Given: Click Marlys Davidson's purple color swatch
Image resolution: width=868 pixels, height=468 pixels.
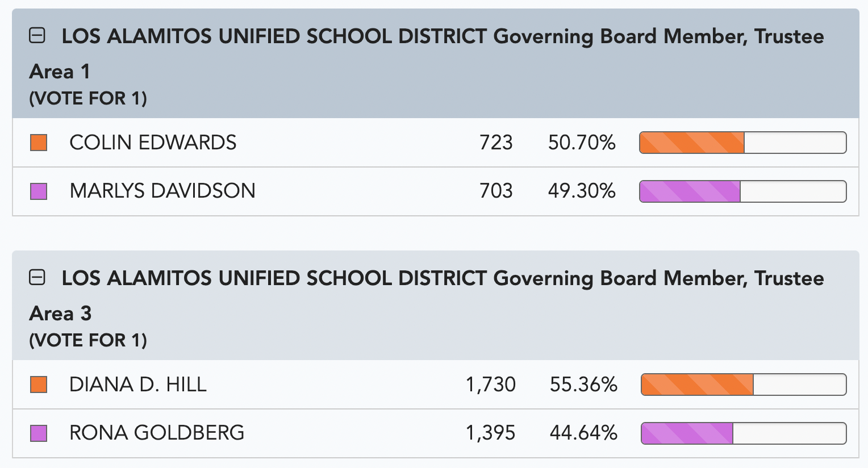Looking at the screenshot, I should pos(39,191).
